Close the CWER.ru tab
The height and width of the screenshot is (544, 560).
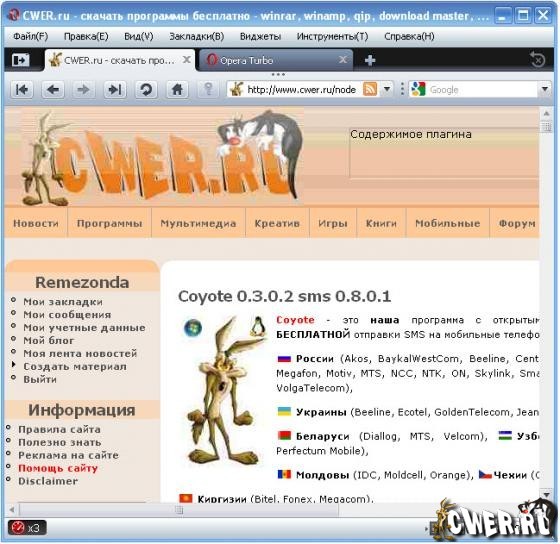point(186,60)
